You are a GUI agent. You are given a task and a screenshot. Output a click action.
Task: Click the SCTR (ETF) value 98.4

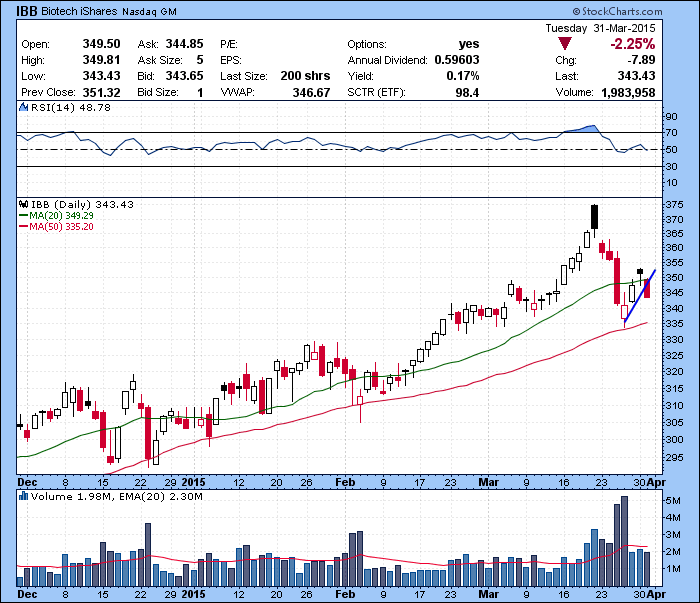(467, 92)
